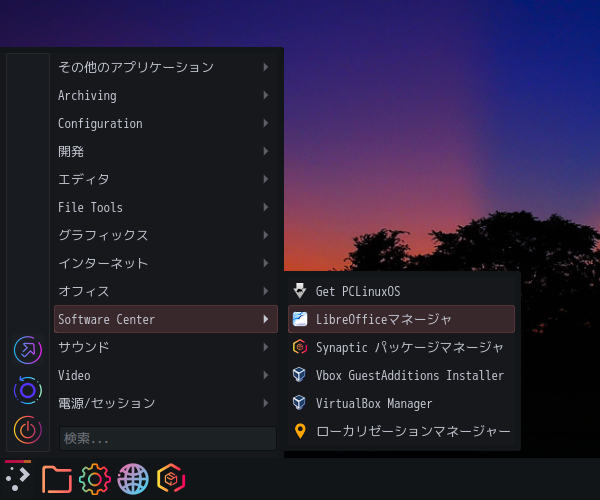
Task: Open the サウンド menu category
Action: [x=166, y=347]
